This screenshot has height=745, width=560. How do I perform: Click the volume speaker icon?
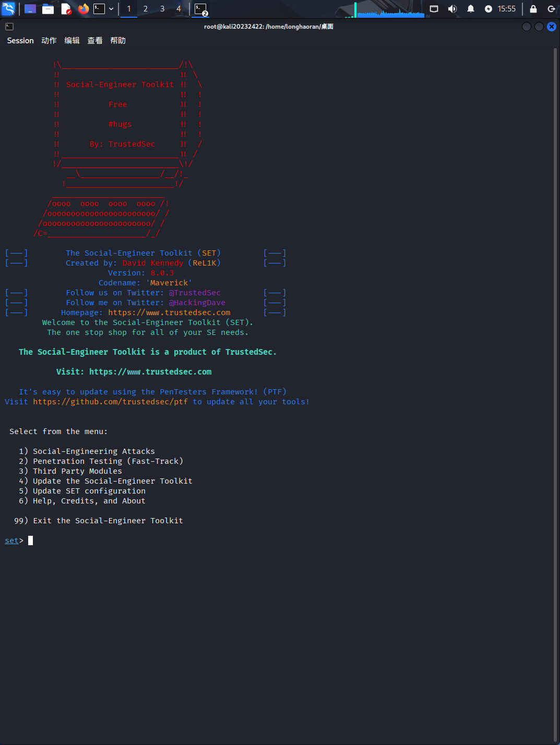(x=452, y=9)
